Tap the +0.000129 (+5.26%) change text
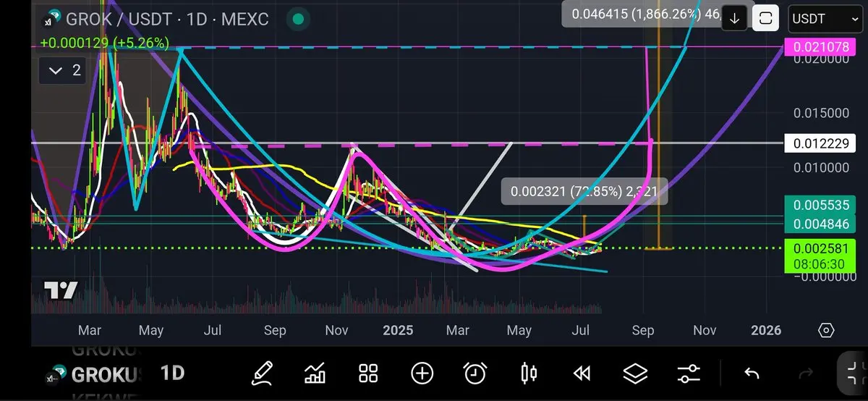Image resolution: width=868 pixels, height=401 pixels. click(104, 43)
